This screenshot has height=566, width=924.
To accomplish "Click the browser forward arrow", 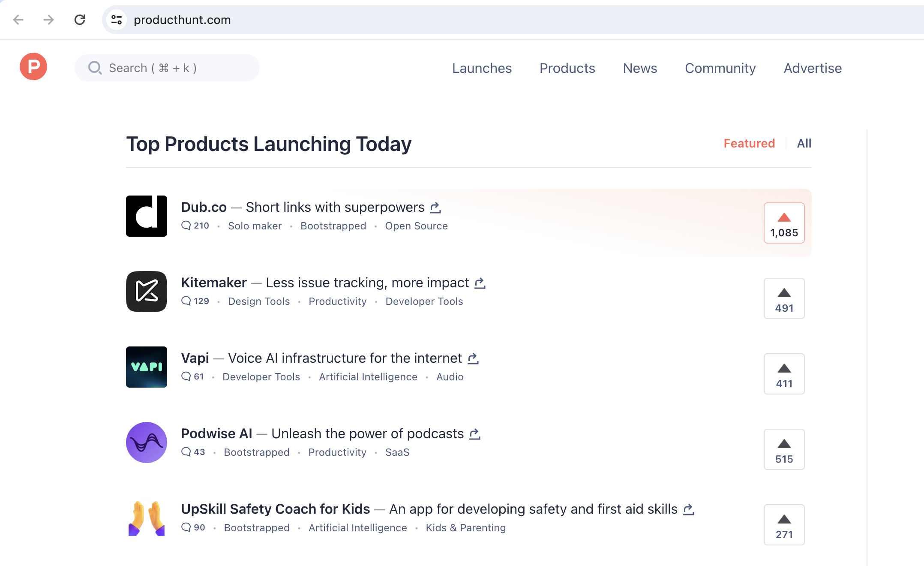I will [48, 20].
